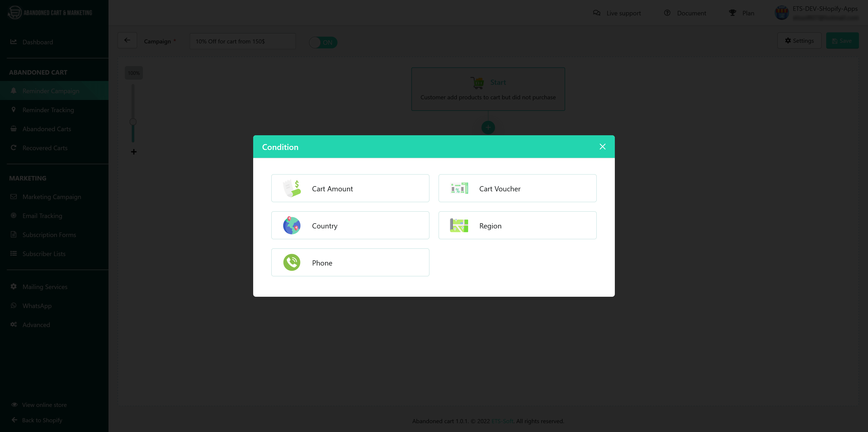Pick the Country condition

tap(350, 225)
